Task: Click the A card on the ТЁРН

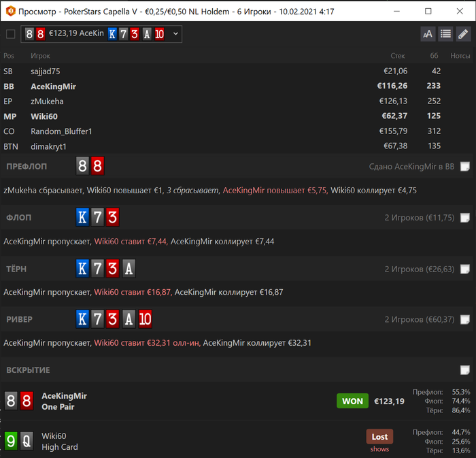Action: [x=129, y=269]
